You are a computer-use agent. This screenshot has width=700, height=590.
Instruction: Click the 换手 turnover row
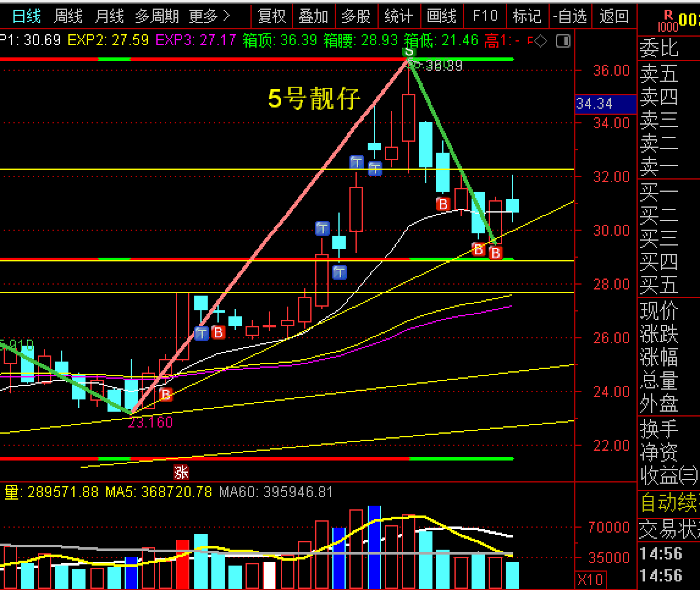coord(668,429)
